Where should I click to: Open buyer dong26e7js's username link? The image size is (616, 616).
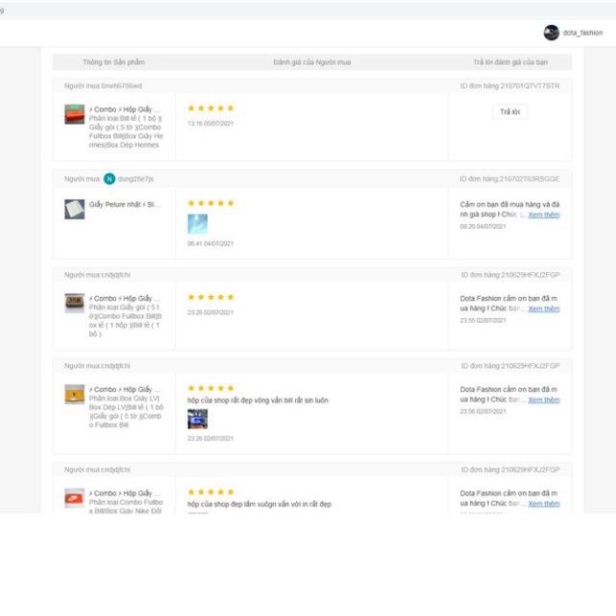click(135, 179)
